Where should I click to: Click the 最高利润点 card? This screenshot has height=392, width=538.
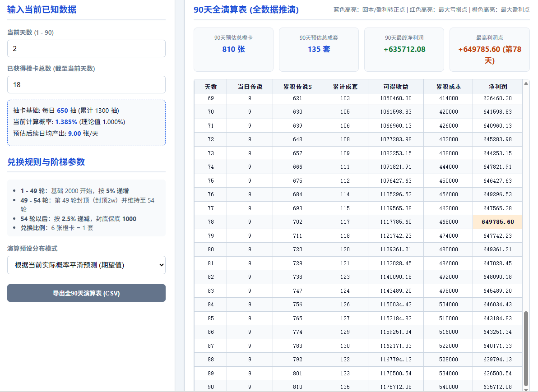[x=490, y=50]
